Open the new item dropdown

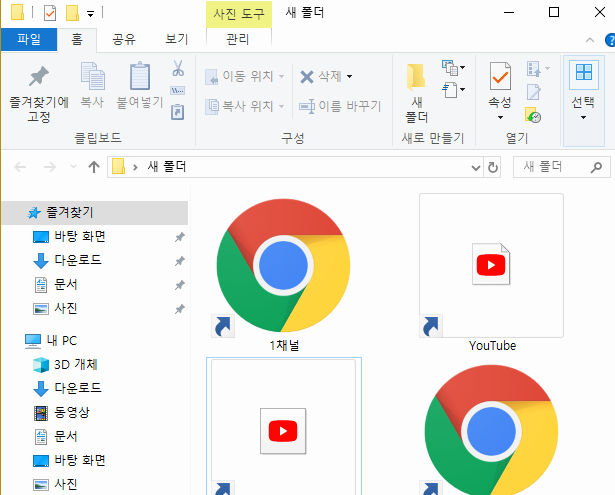(x=453, y=68)
